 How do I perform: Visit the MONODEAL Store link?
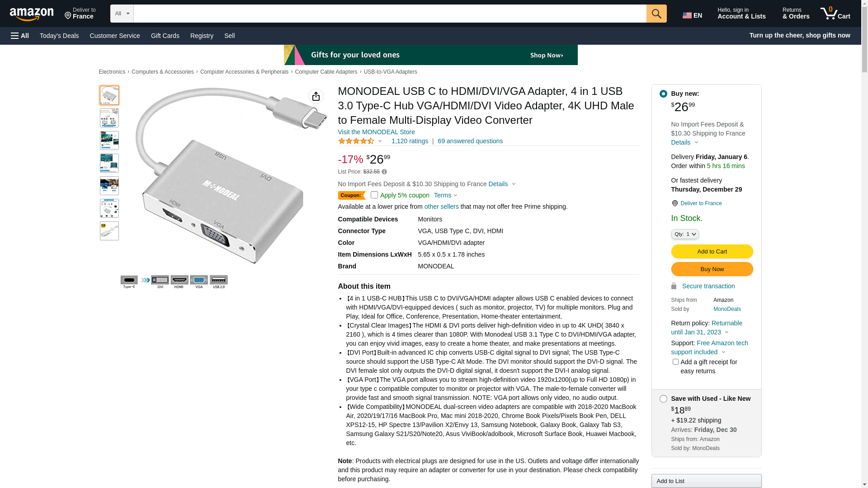pos(377,132)
